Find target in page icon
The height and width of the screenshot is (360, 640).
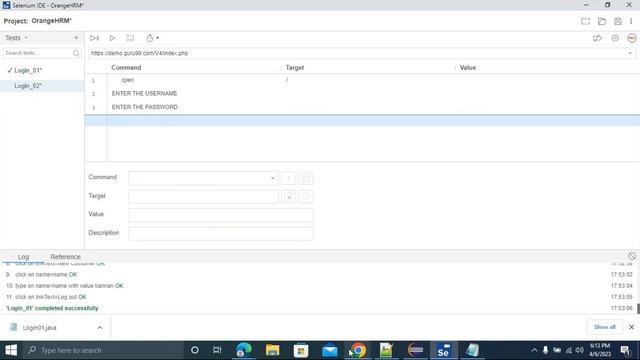coord(306,197)
